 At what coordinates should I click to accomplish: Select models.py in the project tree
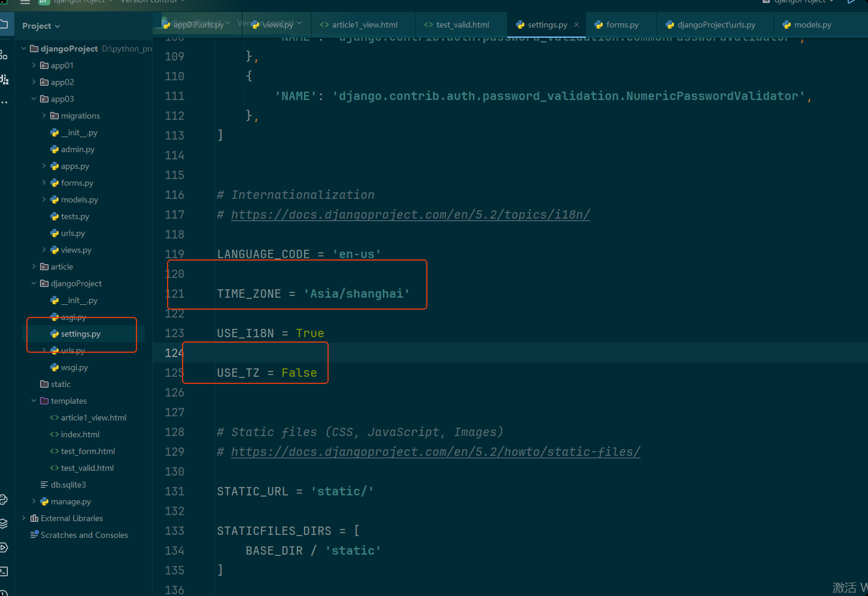(80, 199)
